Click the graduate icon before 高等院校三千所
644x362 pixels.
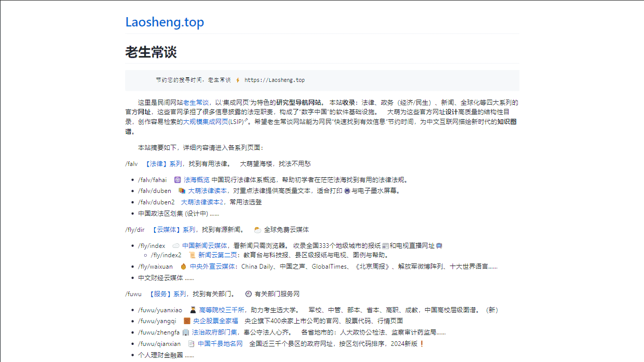(x=193, y=310)
